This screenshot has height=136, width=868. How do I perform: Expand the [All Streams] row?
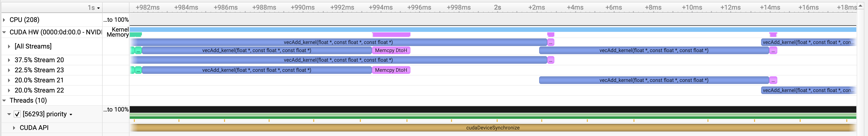click(9, 46)
